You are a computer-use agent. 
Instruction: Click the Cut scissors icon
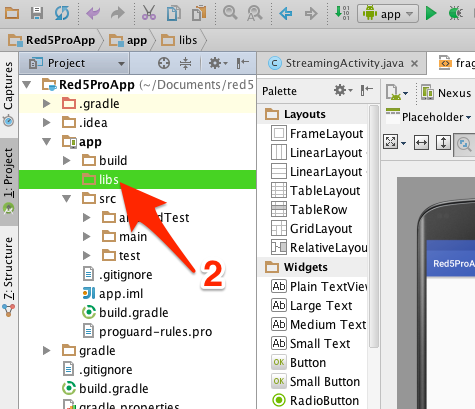(149, 13)
